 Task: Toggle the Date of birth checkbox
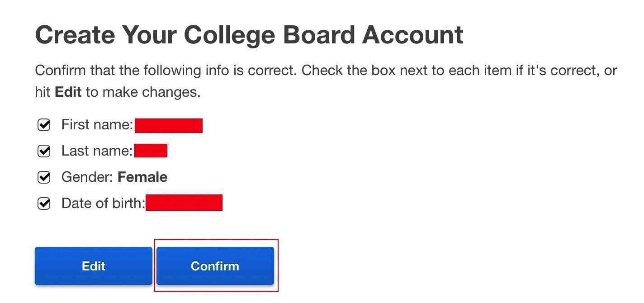click(x=44, y=204)
